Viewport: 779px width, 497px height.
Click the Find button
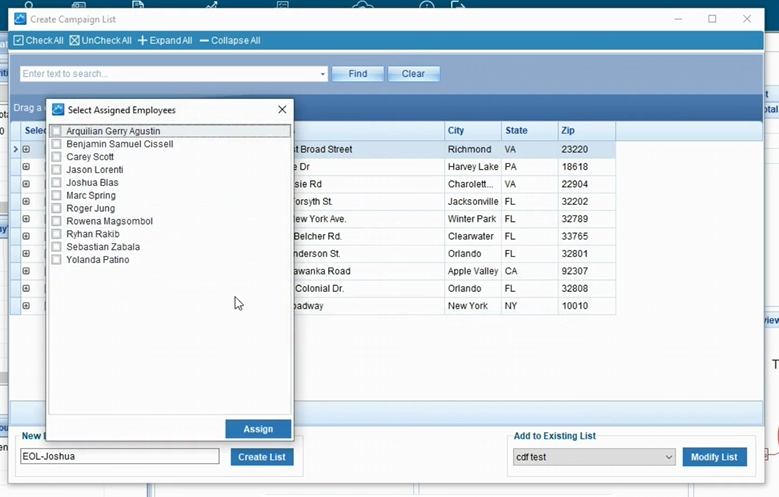357,74
